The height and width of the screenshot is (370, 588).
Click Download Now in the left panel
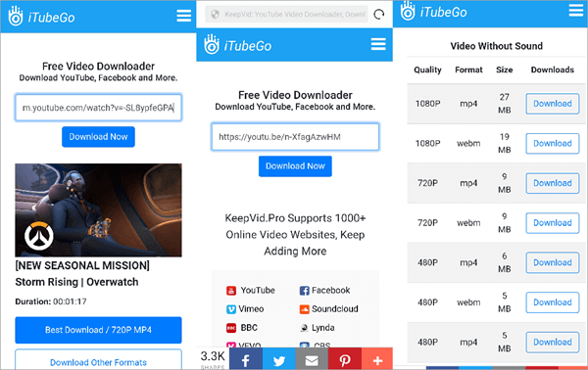98,137
